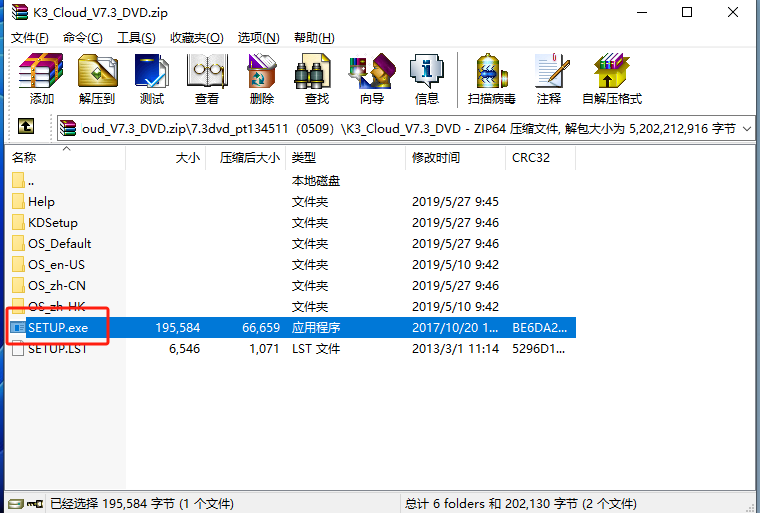This screenshot has height=513, width=760.
Task: Select the OS_zh-CN folder name
Action: tap(57, 285)
